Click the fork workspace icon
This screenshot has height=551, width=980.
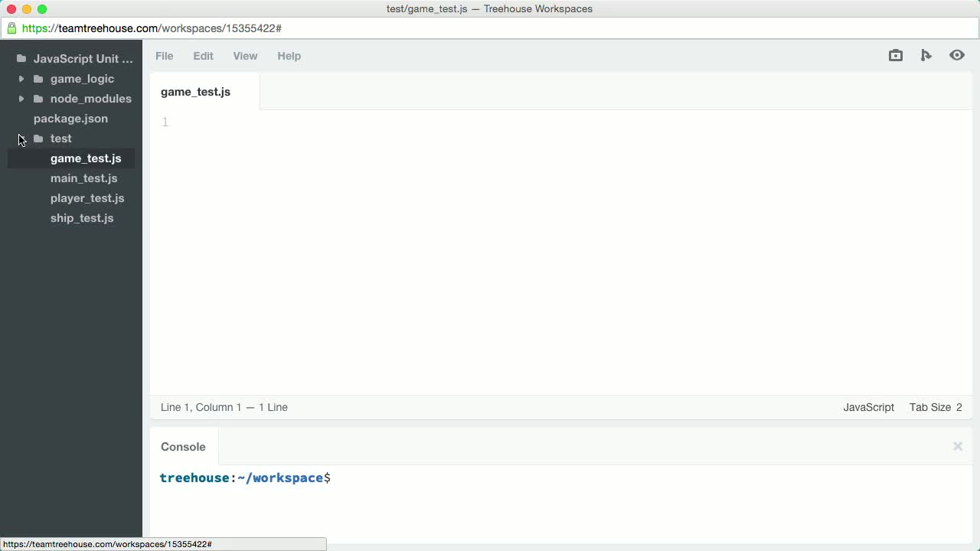tap(926, 55)
